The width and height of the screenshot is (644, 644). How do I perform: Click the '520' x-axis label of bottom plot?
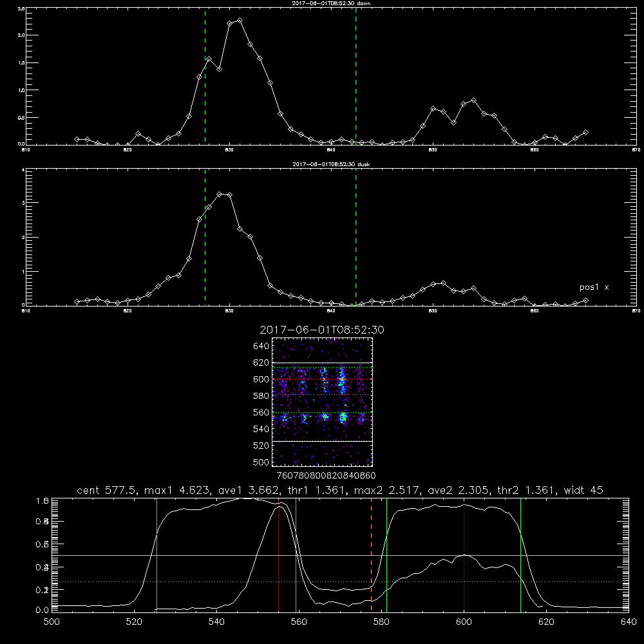134,622
